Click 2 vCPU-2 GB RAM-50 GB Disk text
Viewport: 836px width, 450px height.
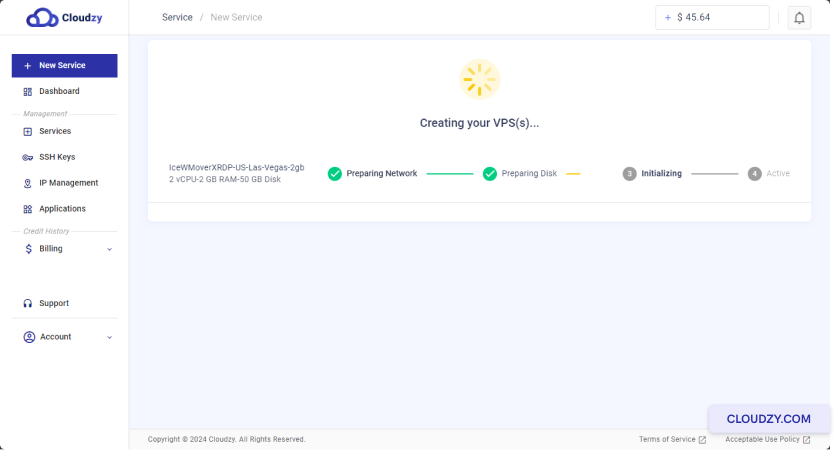point(225,179)
